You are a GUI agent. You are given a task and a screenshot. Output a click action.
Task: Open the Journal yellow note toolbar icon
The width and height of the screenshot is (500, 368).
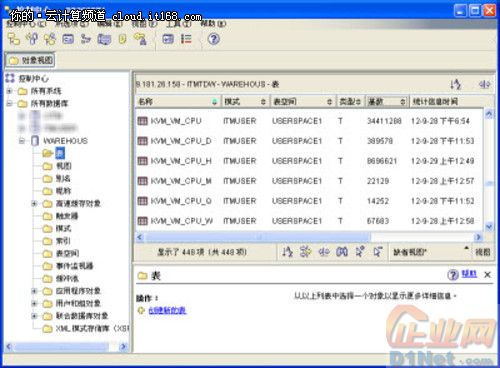pyautogui.click(x=123, y=39)
